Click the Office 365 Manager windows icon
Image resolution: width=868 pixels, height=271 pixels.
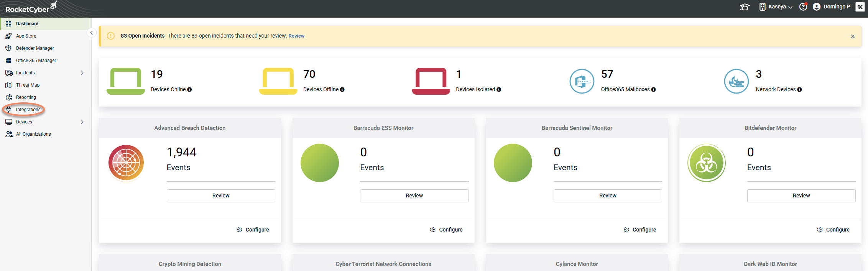coord(8,61)
